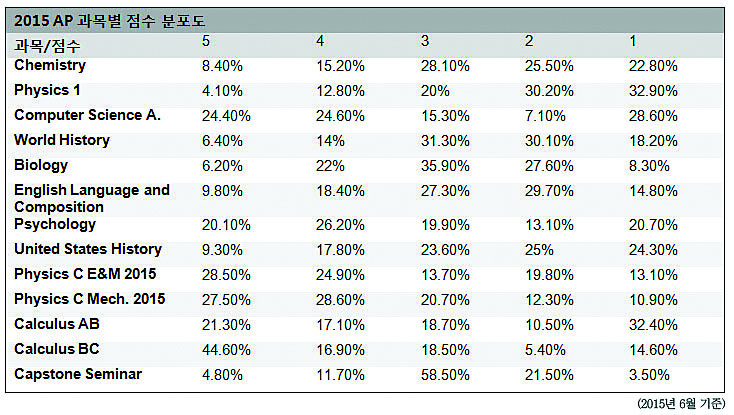Click the United States History label
The image size is (734, 415).
tap(88, 249)
